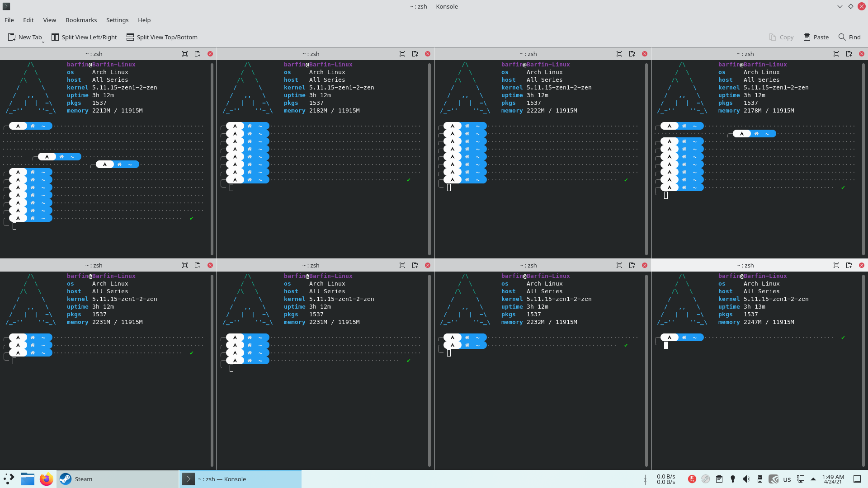
Task: Maximize the terminal pane showing memory 2213M
Action: pos(185,54)
